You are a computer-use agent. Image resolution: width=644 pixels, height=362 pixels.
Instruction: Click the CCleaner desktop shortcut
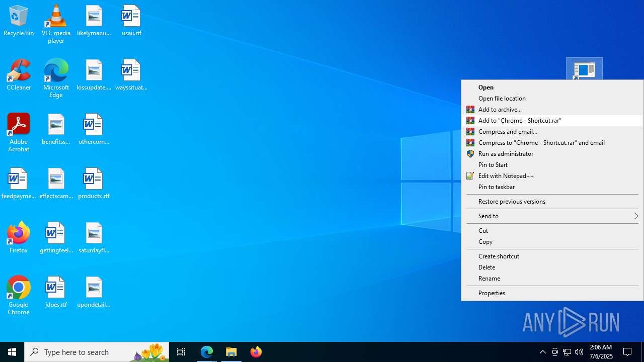tap(19, 75)
